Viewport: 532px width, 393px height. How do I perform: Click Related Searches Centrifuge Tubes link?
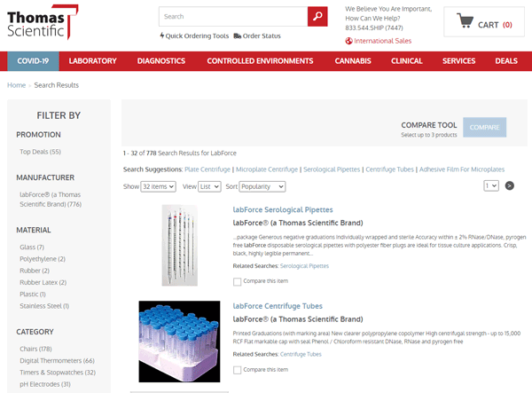tap(301, 354)
